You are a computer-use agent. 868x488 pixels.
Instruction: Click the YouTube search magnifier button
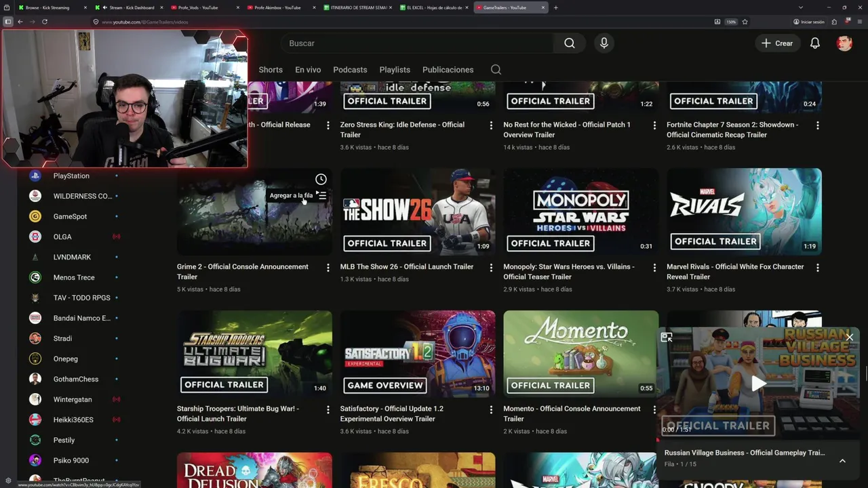[570, 43]
